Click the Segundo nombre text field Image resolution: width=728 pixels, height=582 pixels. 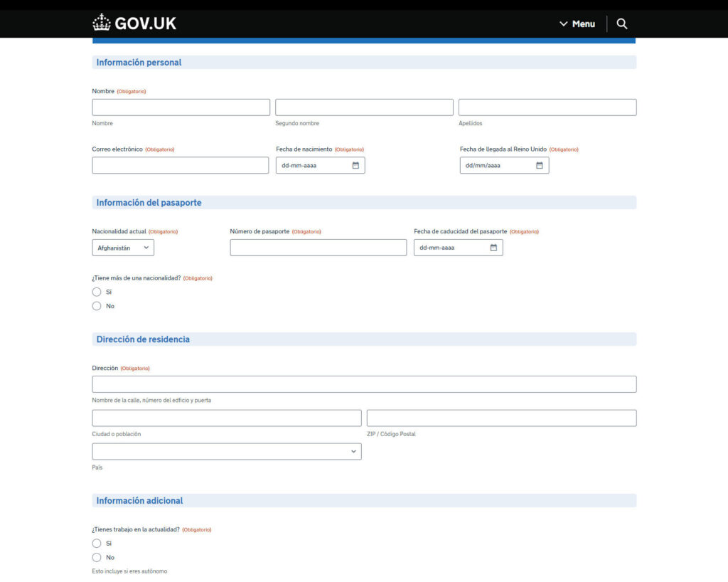364,107
